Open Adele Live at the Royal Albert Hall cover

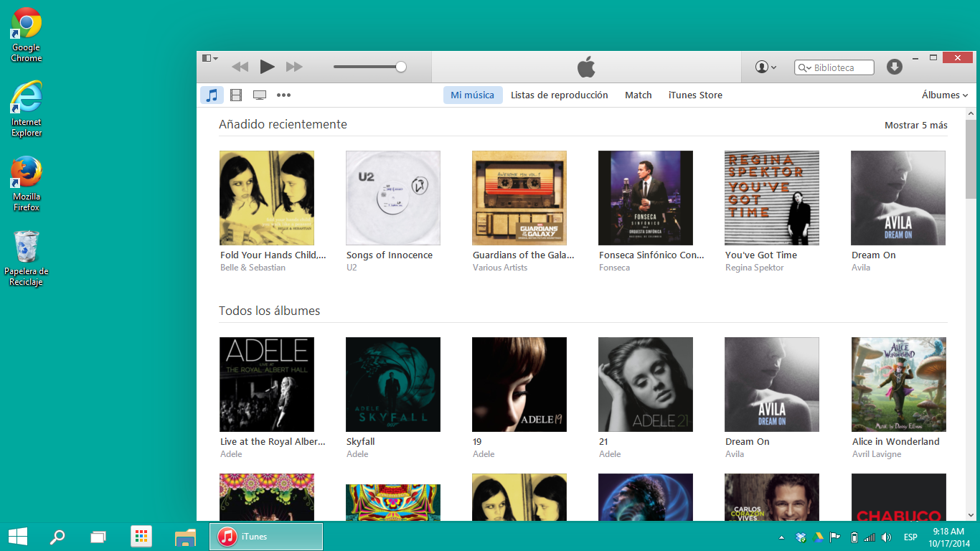(x=267, y=385)
